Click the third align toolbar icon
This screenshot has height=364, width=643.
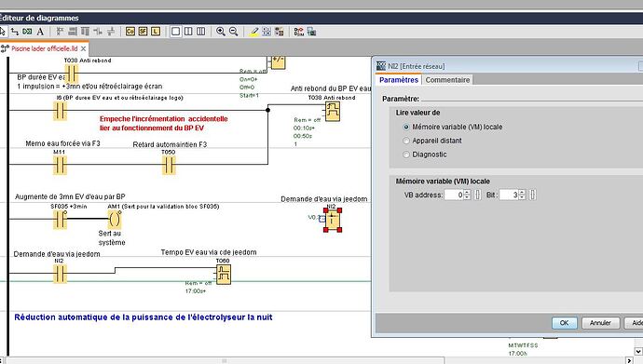click(86, 32)
